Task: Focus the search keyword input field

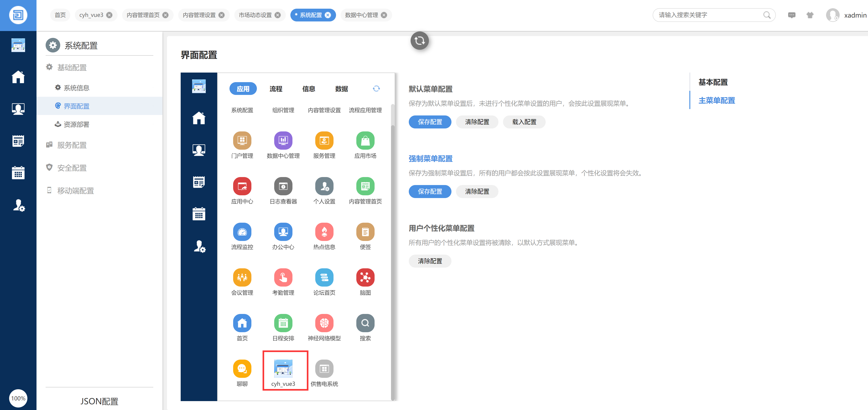Action: point(708,15)
